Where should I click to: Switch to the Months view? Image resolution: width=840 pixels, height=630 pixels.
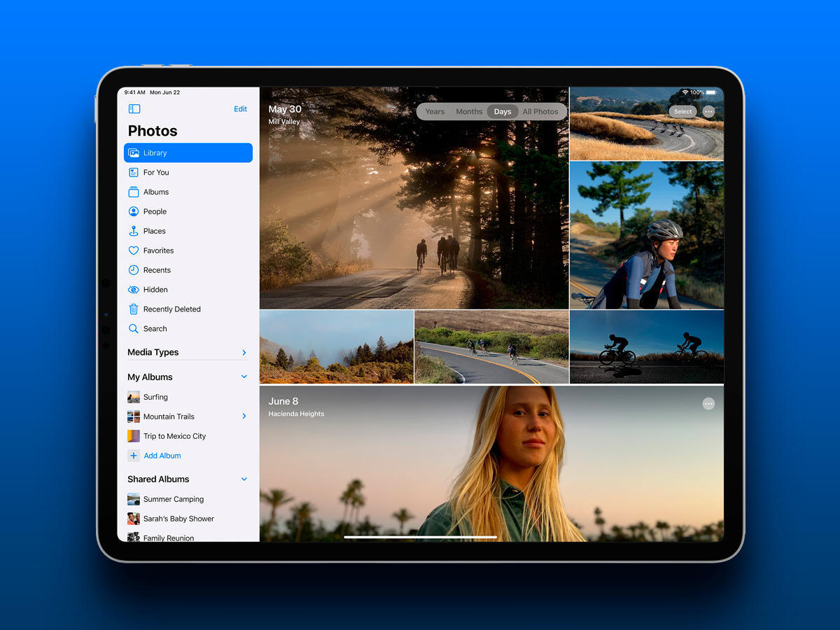tap(469, 112)
